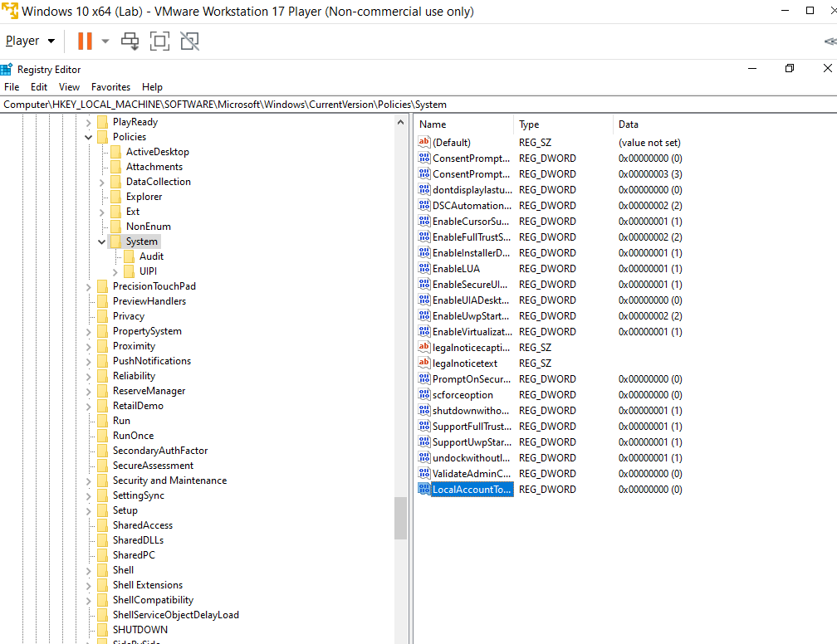Click the data 0x00000003 (3) cell
The width and height of the screenshot is (837, 644).
(x=650, y=174)
